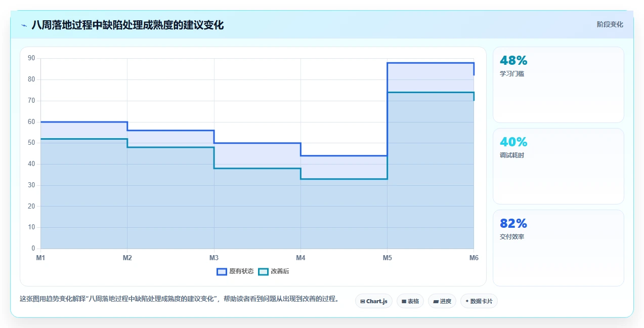Toggle the 改善后 legend entry
This screenshot has height=328, width=644.
274,271
